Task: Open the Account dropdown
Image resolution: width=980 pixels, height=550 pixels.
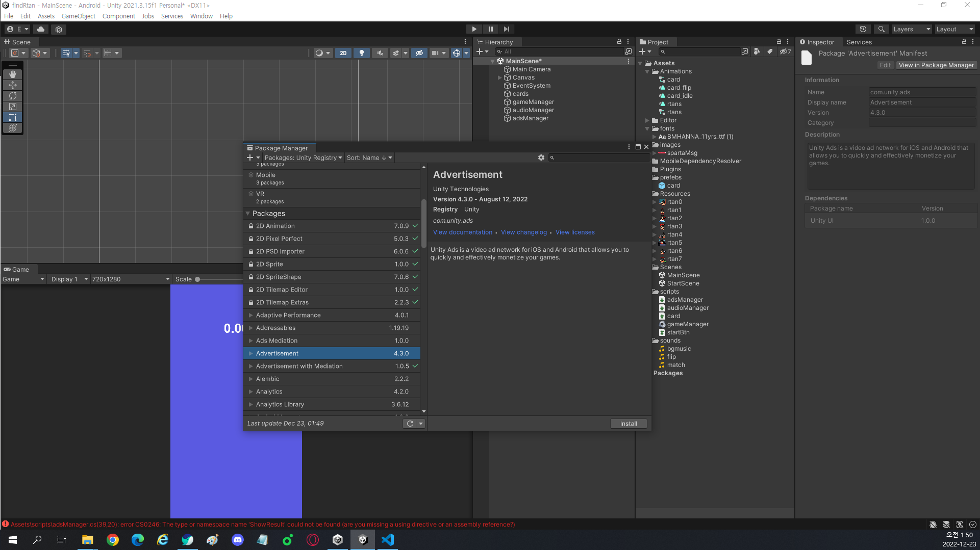Action: [x=18, y=29]
